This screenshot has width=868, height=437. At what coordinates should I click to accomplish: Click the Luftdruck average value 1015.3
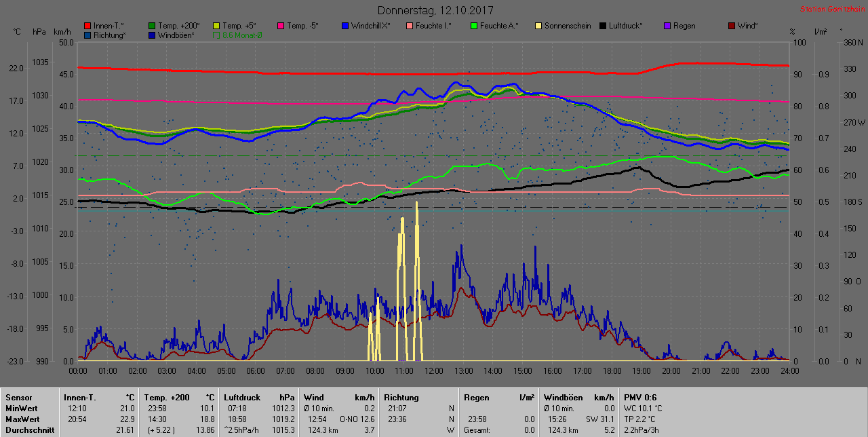(283, 430)
